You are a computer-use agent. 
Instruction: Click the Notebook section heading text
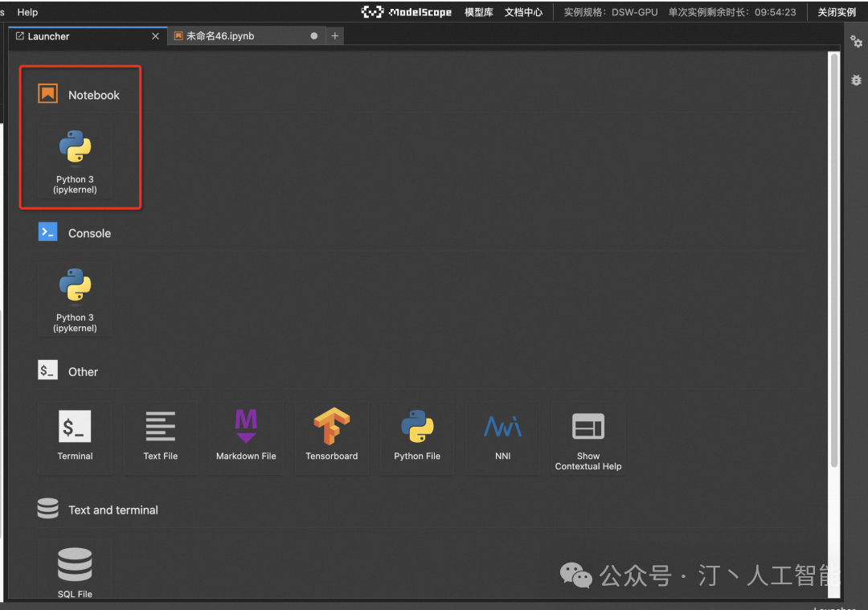93,95
